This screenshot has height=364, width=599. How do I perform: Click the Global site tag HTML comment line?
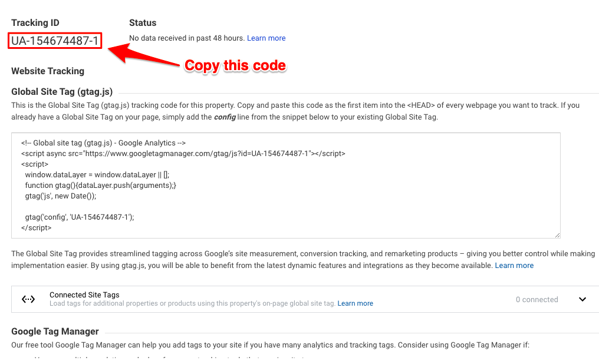pyautogui.click(x=103, y=143)
